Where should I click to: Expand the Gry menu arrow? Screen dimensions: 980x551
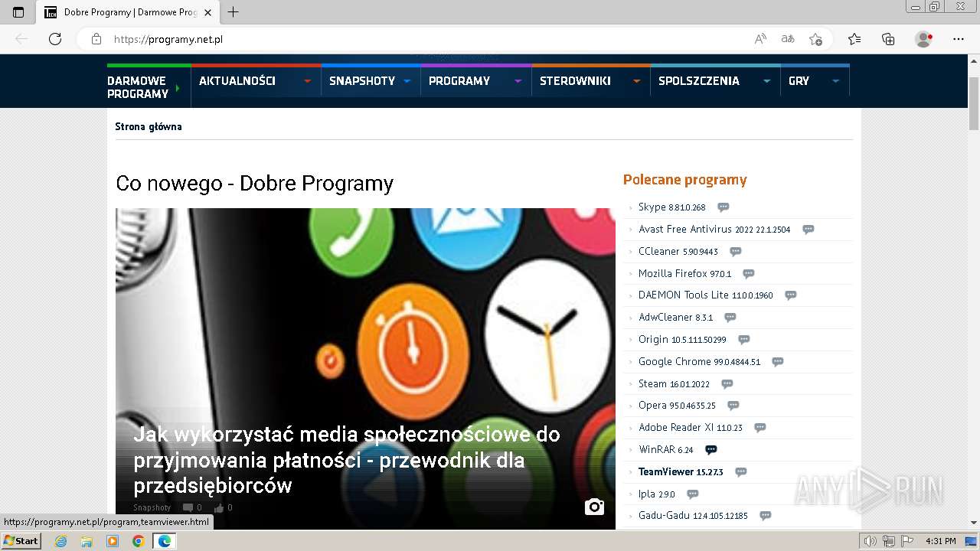pyautogui.click(x=836, y=81)
